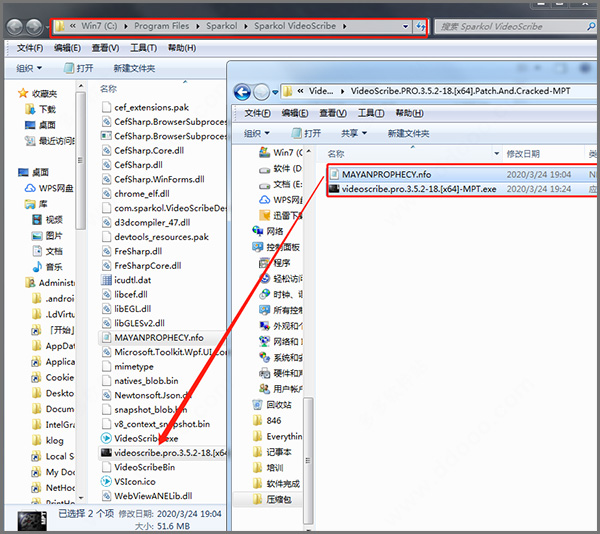Select the file CefSharp.Core.dll
The image size is (600, 534).
[143, 150]
